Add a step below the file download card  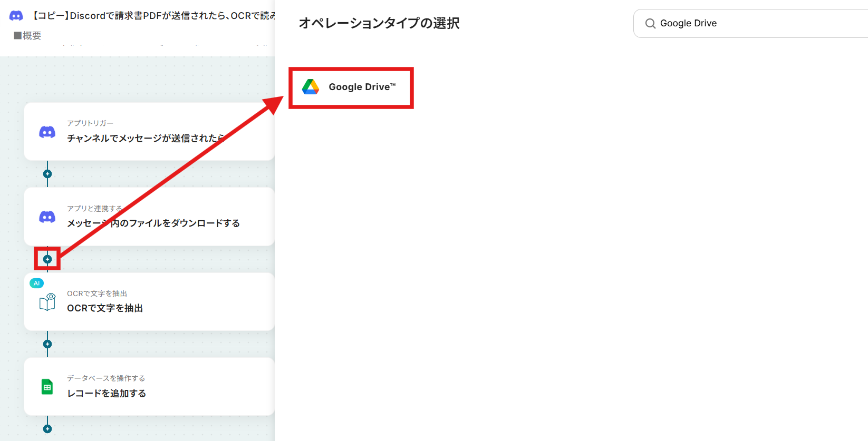click(x=47, y=259)
